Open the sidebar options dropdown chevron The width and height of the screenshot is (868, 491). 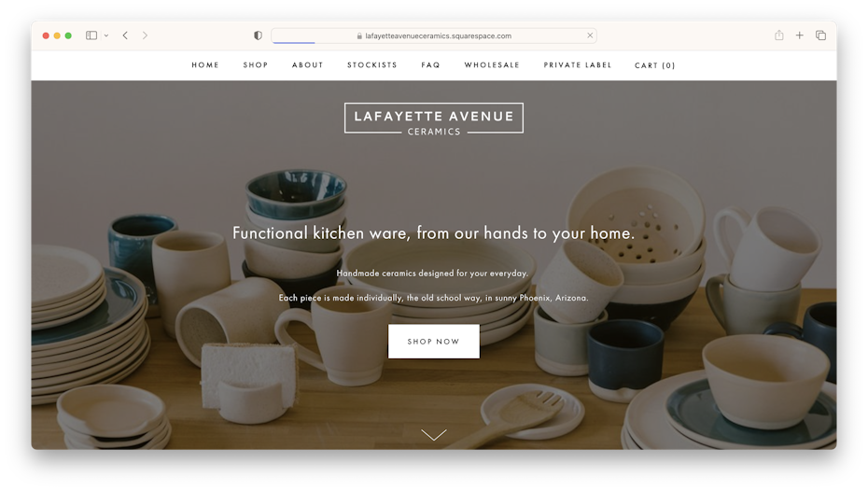click(x=106, y=35)
